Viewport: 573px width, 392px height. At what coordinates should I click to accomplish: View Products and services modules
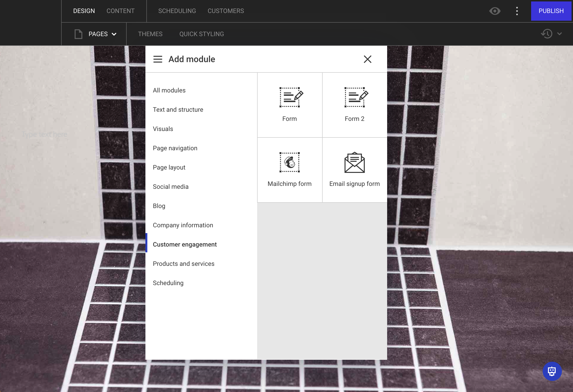pos(184,264)
